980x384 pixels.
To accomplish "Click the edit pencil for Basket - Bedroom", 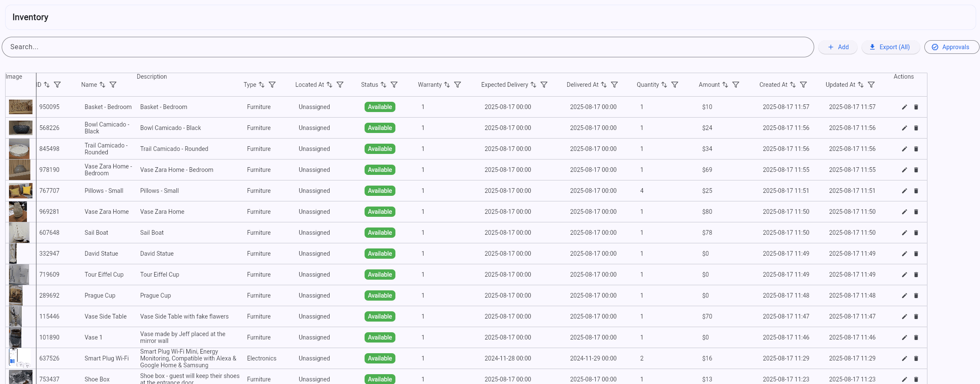I will [x=904, y=107].
